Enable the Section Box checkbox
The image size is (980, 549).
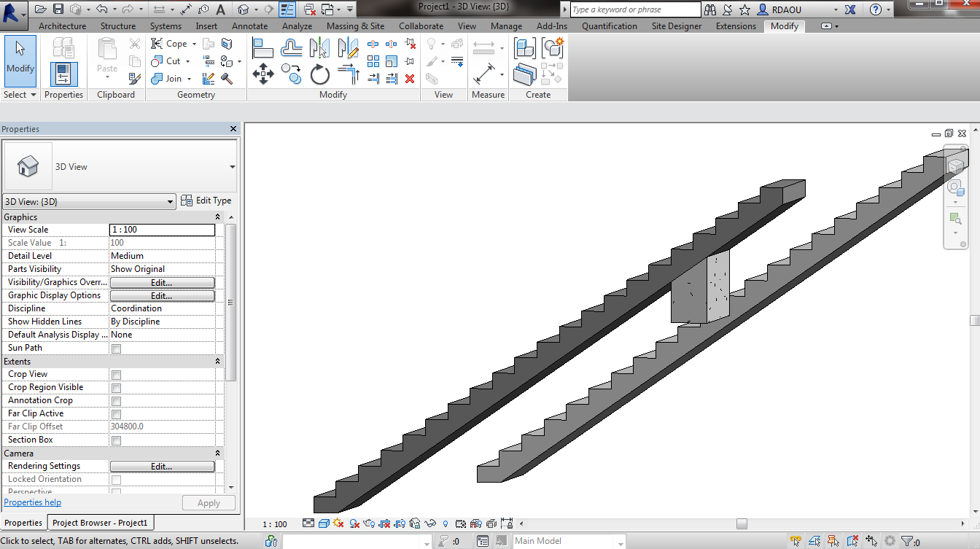pyautogui.click(x=116, y=440)
